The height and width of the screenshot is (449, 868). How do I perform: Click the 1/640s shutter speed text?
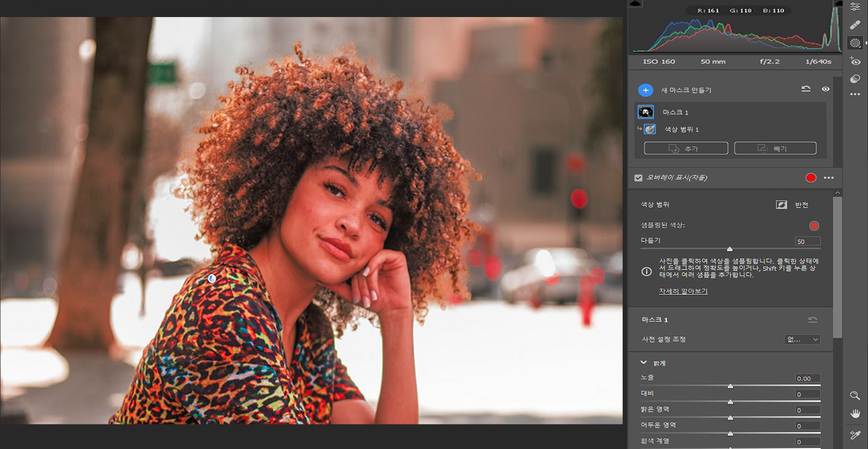click(x=819, y=62)
